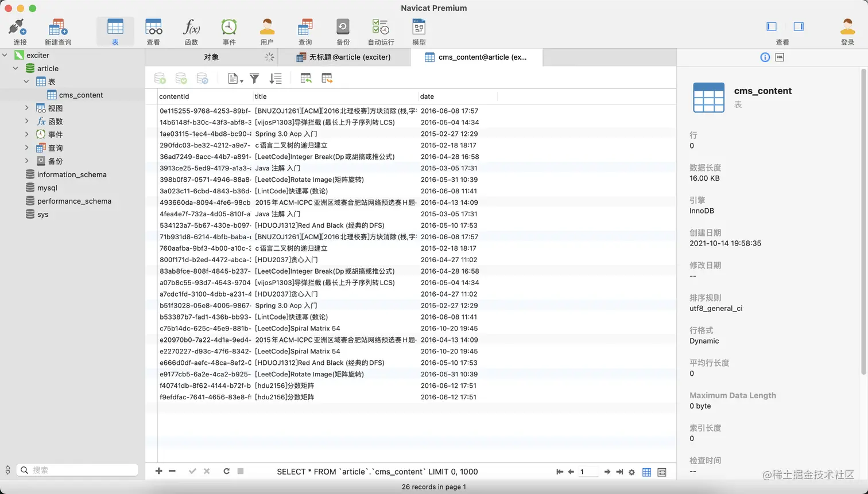Go to the last page
Screen dimensions: 868x494
click(619, 472)
